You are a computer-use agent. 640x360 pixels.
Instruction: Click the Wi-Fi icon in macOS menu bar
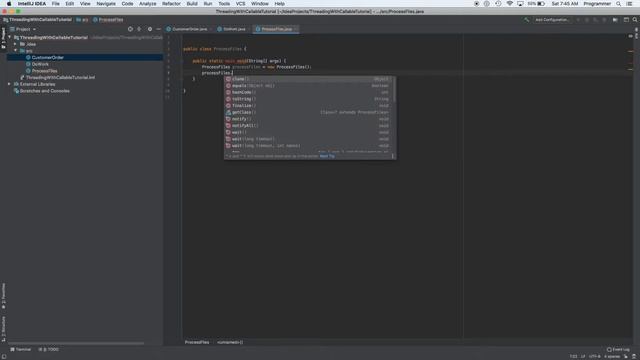(509, 4)
